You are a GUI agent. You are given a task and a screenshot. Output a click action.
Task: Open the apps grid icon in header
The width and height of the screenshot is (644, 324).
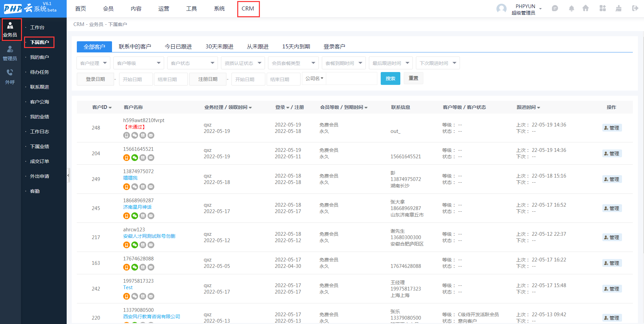pyautogui.click(x=603, y=8)
